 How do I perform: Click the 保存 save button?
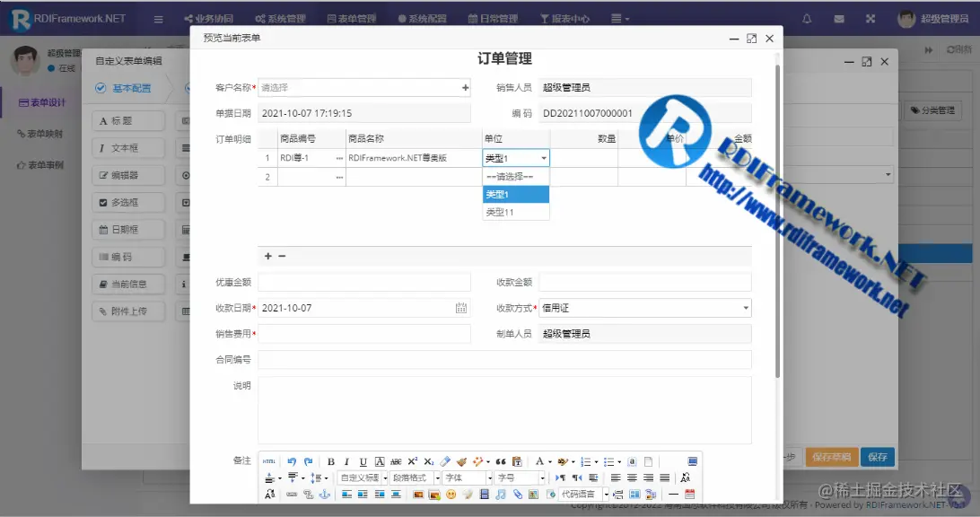pos(877,457)
